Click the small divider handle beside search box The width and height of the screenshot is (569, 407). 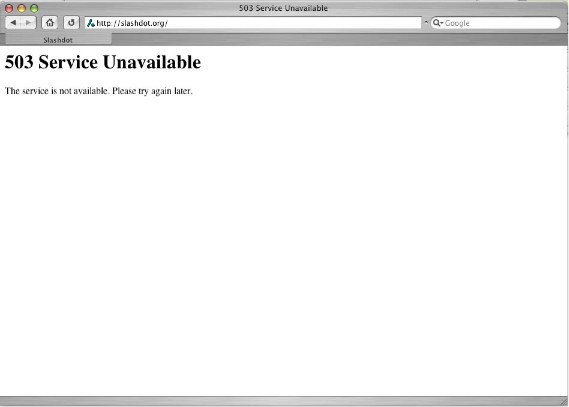pos(426,22)
